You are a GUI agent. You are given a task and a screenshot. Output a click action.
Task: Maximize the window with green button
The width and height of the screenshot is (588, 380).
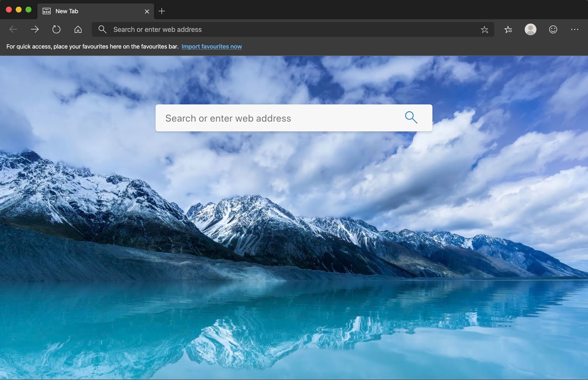pyautogui.click(x=29, y=10)
